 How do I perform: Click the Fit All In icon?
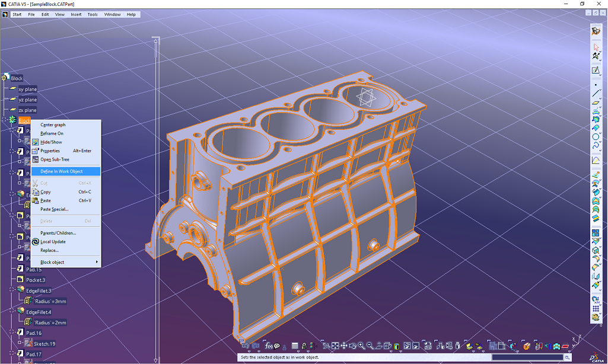[335, 346]
